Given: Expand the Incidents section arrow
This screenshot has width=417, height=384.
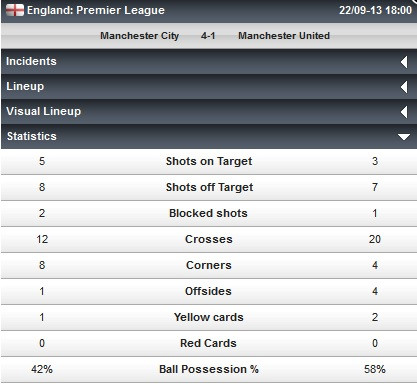Looking at the screenshot, I should [x=404, y=62].
